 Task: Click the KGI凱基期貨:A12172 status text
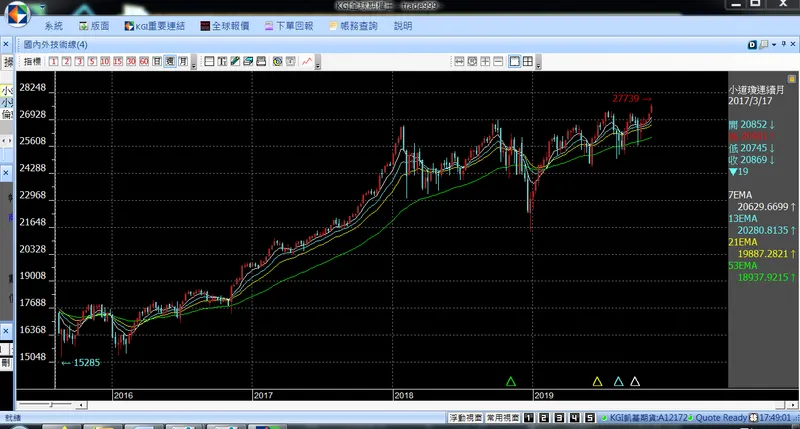click(x=649, y=418)
